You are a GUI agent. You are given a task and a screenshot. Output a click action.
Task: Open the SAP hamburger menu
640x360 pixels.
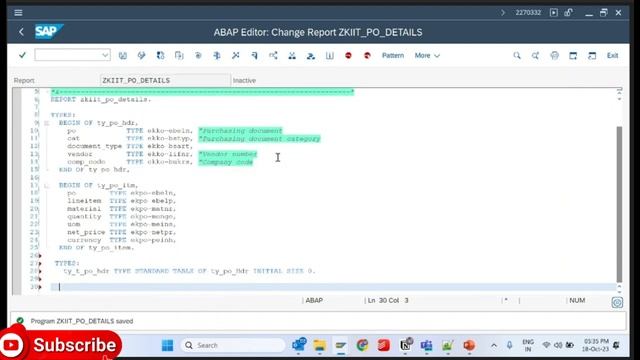[x=18, y=13]
